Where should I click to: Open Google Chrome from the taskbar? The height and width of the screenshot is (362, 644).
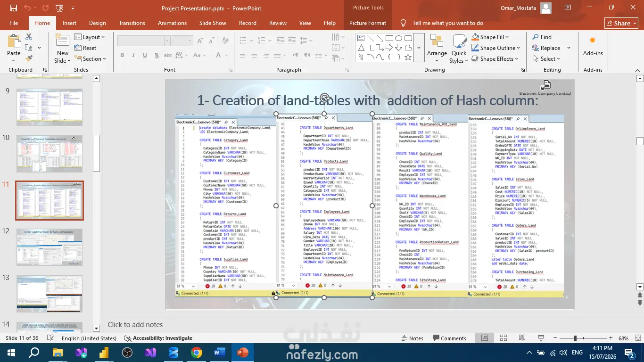tap(197, 353)
